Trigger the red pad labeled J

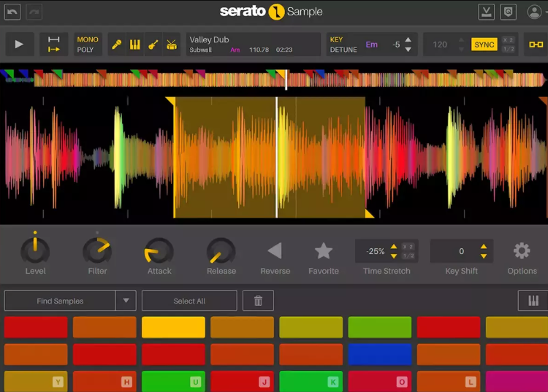pyautogui.click(x=242, y=381)
